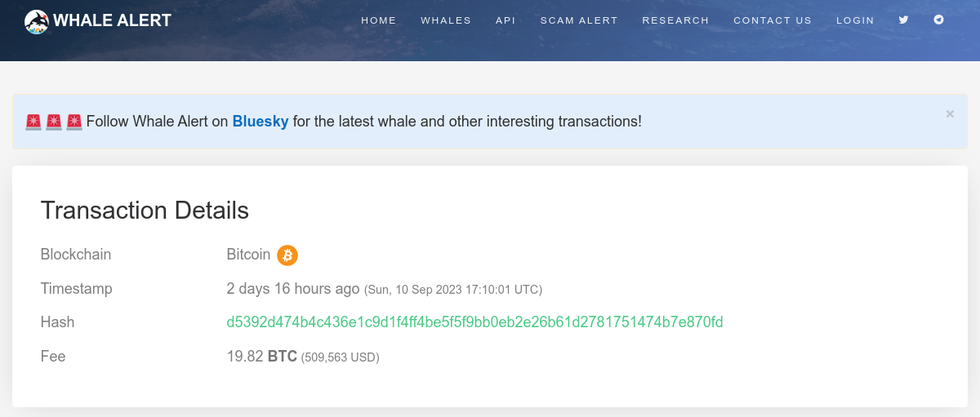Open the Twitter icon in navbar

point(903,20)
